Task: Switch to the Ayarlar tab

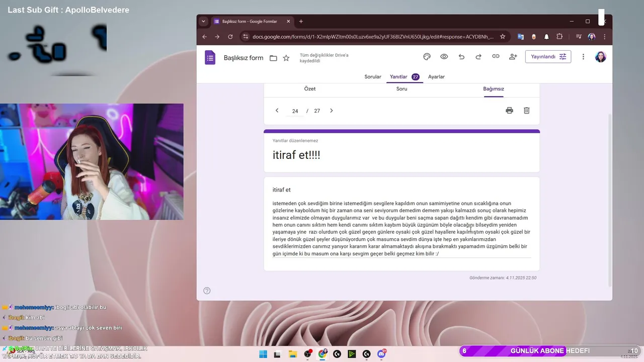Action: [436, 77]
